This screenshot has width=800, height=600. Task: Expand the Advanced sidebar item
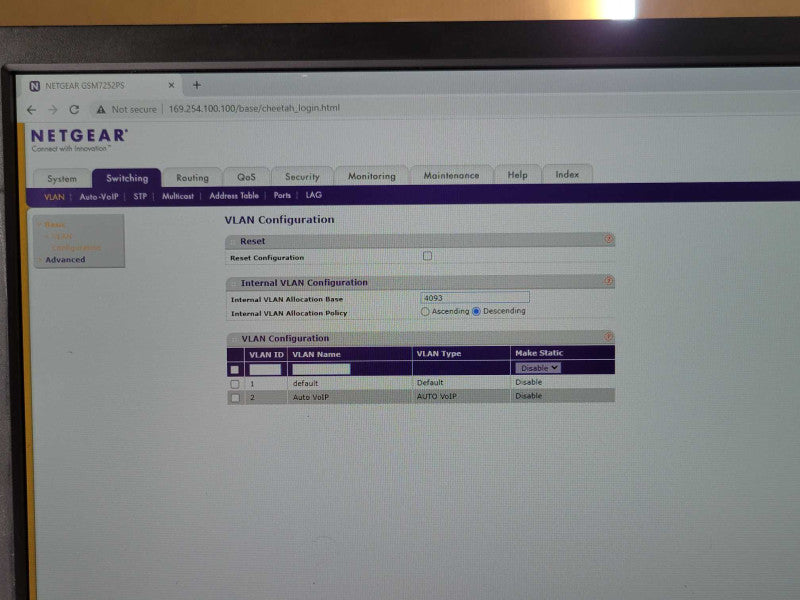tap(65, 259)
